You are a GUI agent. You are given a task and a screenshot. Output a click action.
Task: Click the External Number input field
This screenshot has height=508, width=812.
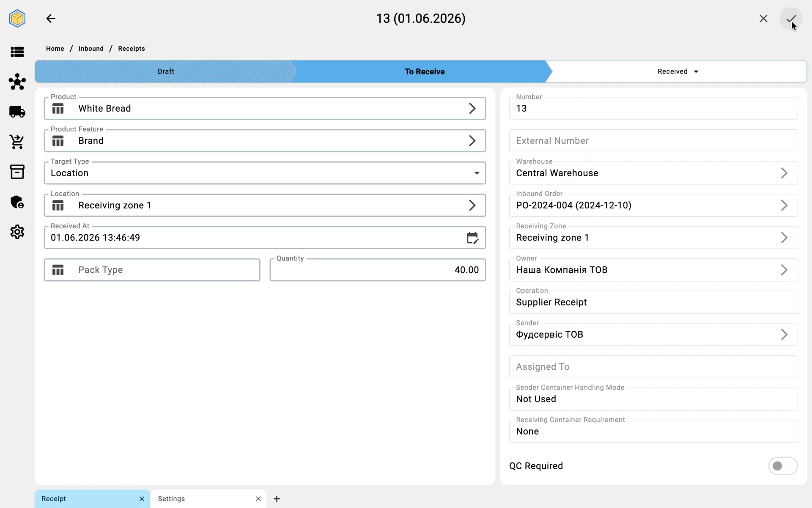(653, 141)
